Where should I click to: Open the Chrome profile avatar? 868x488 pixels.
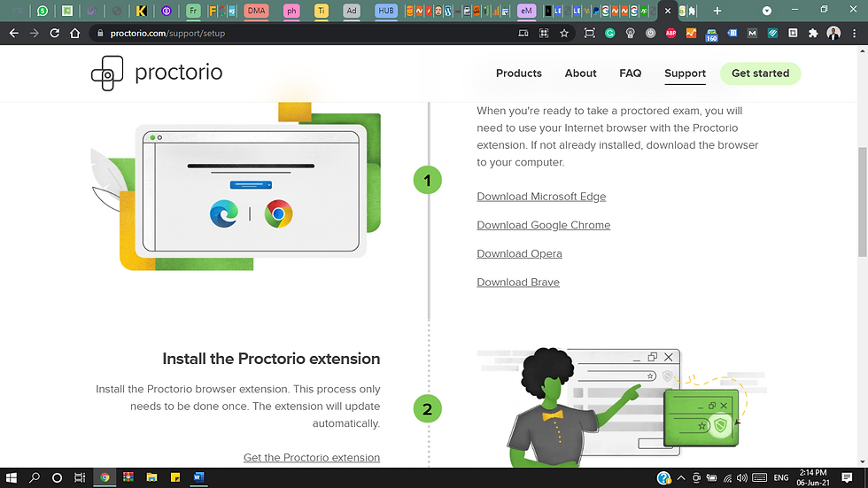click(833, 33)
